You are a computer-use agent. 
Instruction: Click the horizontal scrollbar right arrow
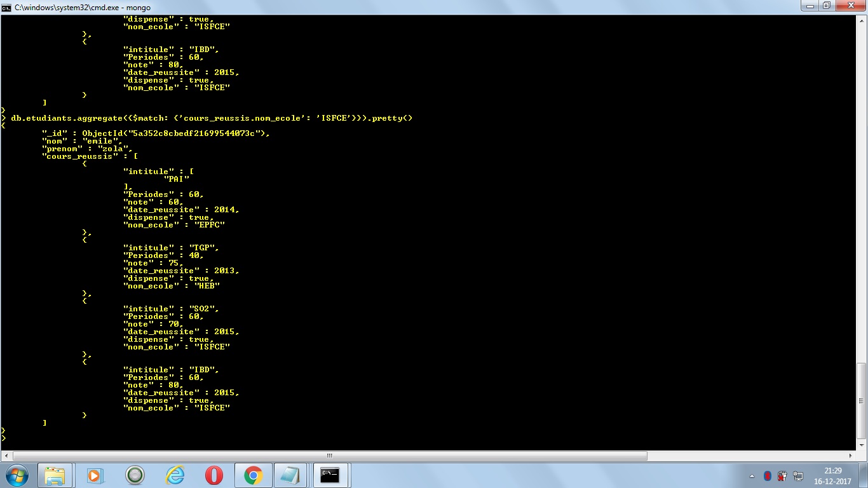[851, 456]
